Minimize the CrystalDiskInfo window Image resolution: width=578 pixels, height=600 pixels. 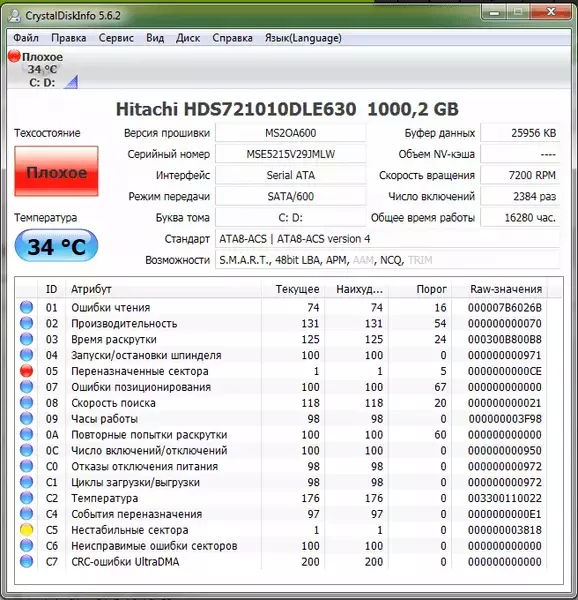pyautogui.click(x=495, y=12)
